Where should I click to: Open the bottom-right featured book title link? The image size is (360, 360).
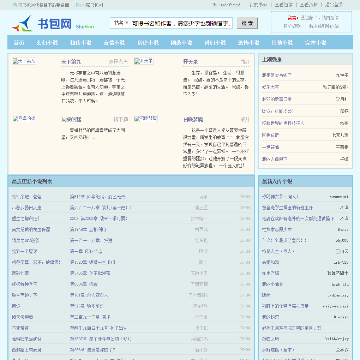pos(193,119)
